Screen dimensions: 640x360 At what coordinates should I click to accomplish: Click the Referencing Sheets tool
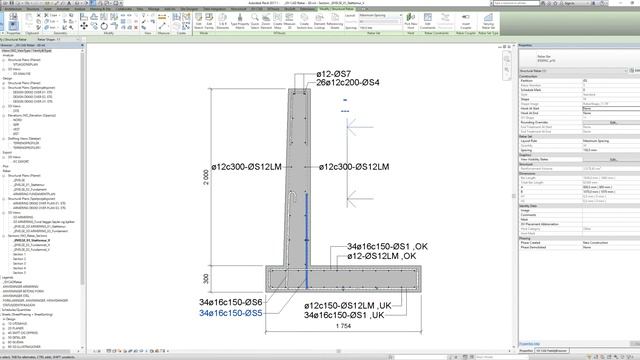click(x=335, y=21)
